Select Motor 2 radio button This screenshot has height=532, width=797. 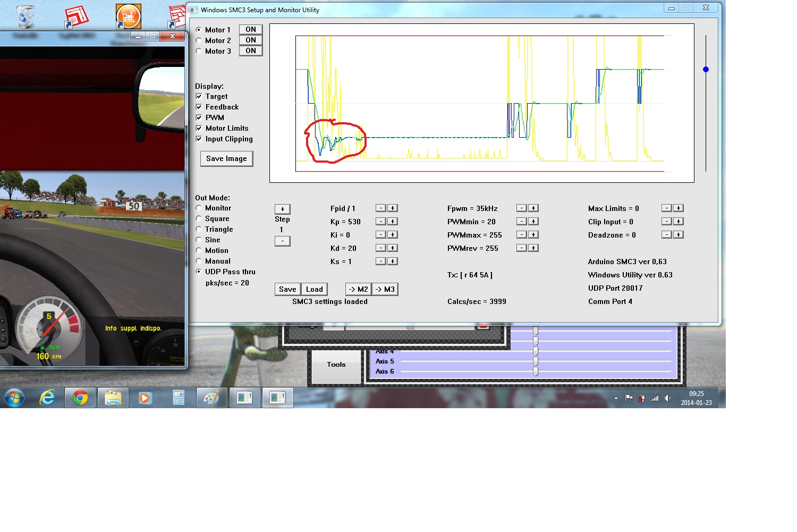pyautogui.click(x=199, y=40)
